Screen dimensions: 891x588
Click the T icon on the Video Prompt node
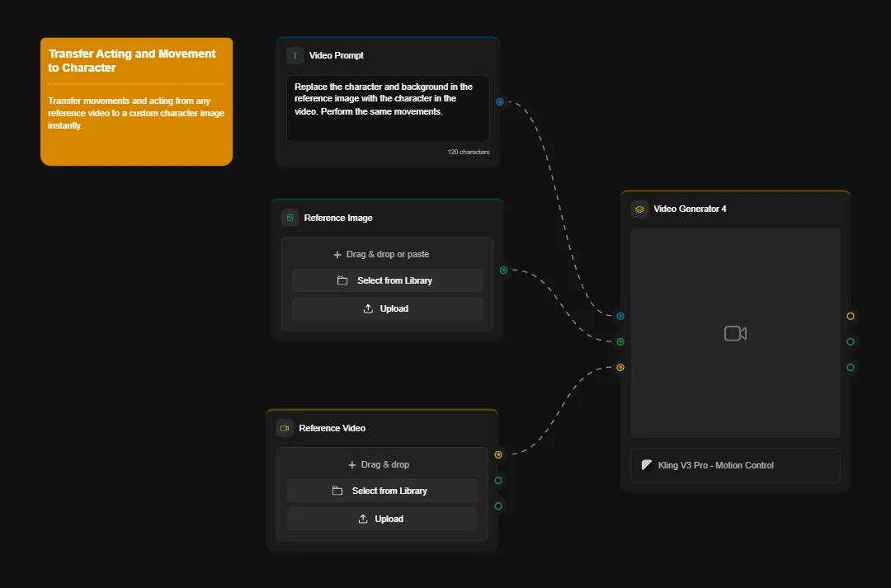pyautogui.click(x=295, y=55)
